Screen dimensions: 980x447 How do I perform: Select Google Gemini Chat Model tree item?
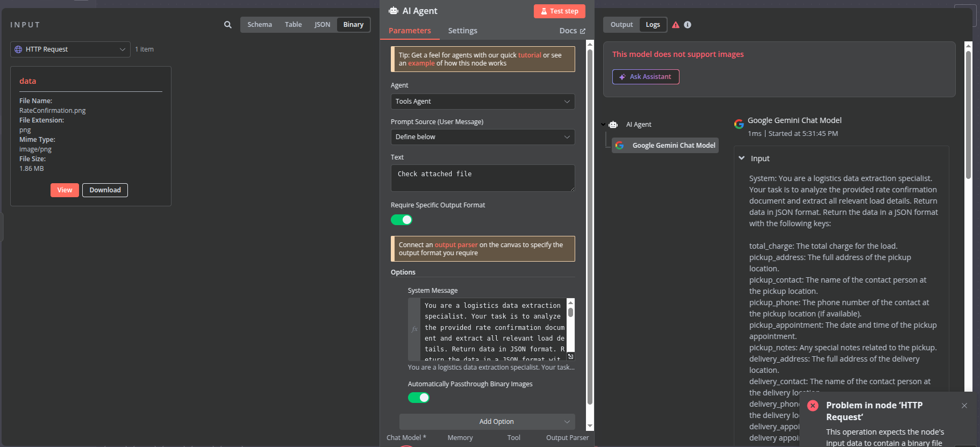[x=666, y=146]
